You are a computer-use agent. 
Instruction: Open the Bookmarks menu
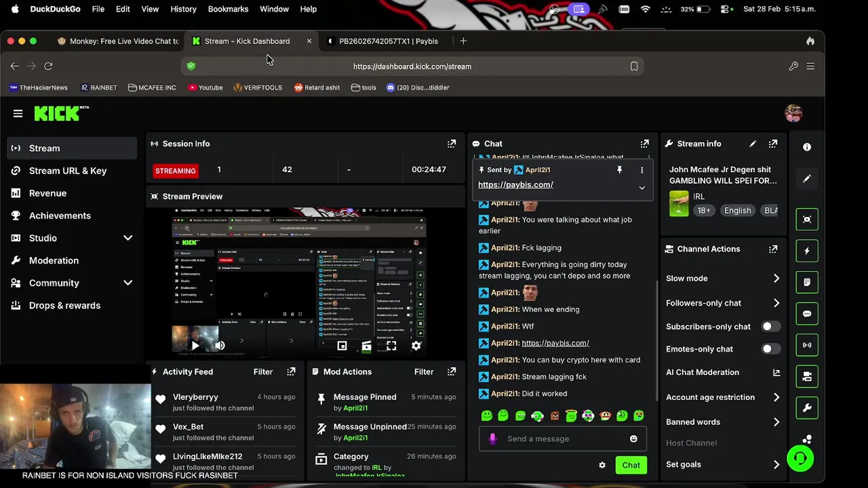(228, 9)
